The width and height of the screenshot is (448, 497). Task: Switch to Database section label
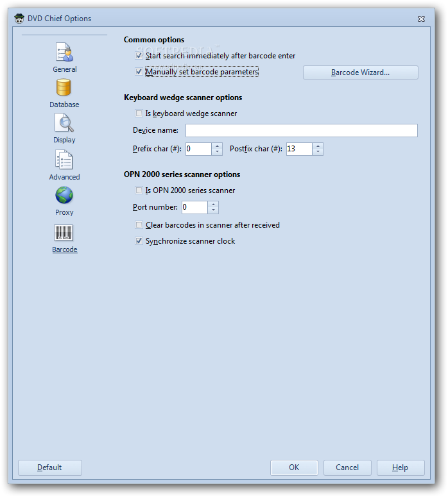coord(64,105)
